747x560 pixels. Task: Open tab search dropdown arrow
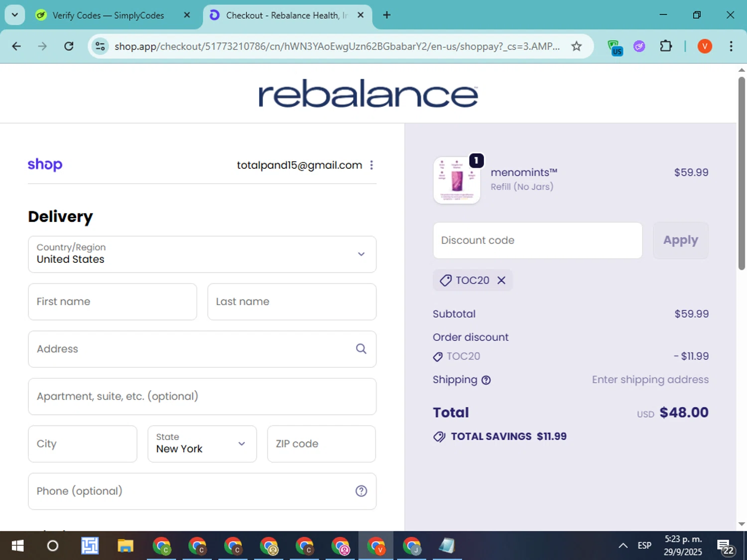(15, 15)
